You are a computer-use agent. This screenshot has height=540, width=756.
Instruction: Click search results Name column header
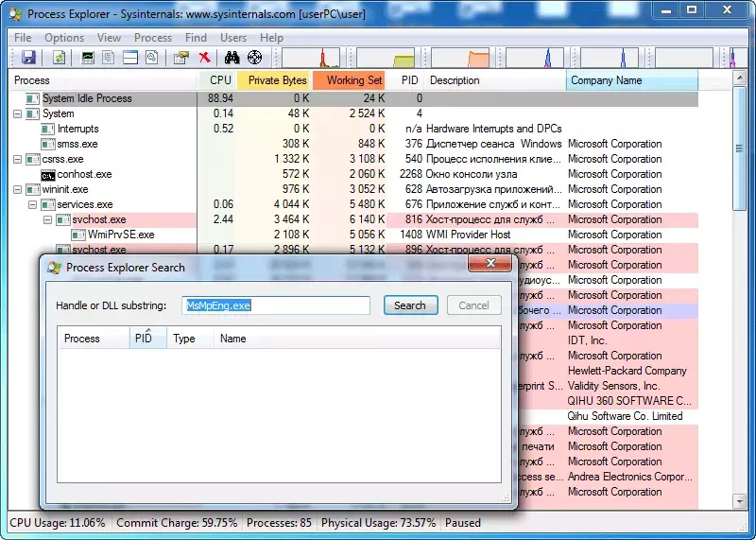tap(357, 339)
